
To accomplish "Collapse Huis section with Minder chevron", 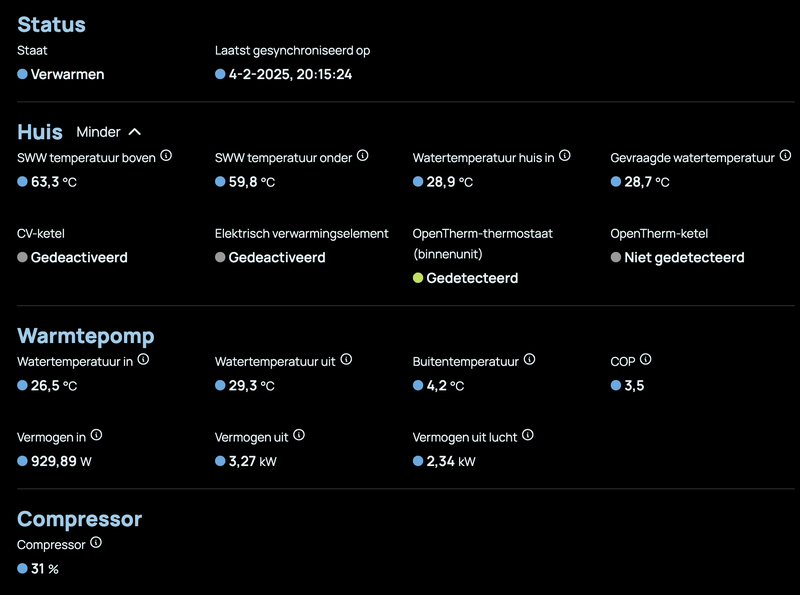I will tap(135, 132).
